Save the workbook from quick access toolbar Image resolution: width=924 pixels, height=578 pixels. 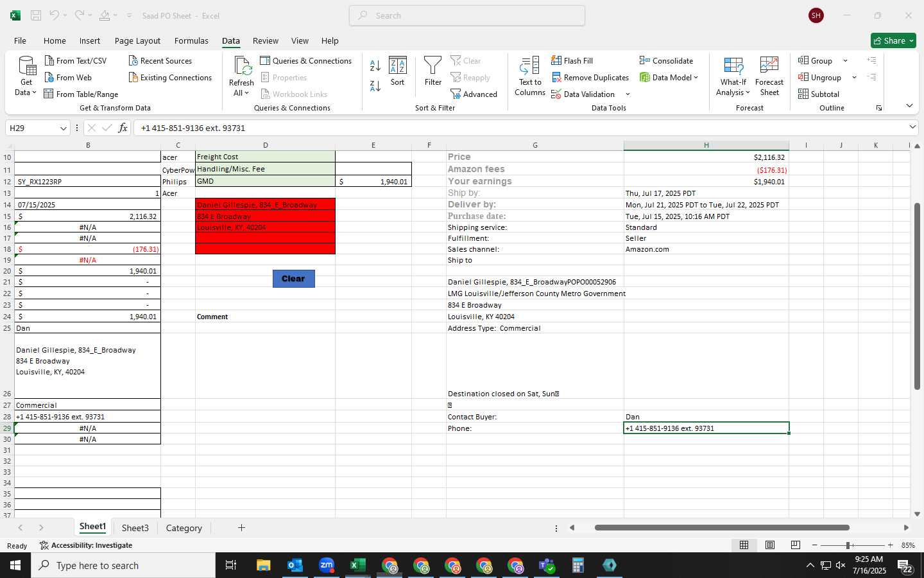pos(36,15)
